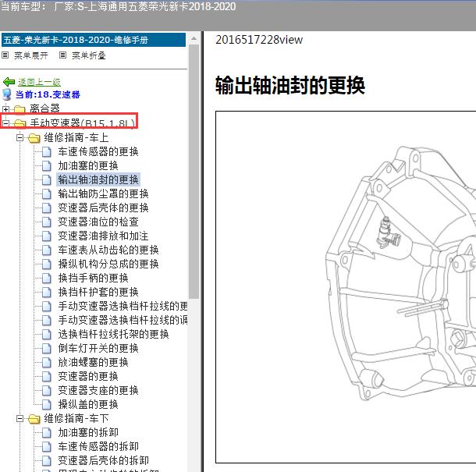Click the page icon beside 放油螺塞的更换
476x472 pixels.
(47, 363)
